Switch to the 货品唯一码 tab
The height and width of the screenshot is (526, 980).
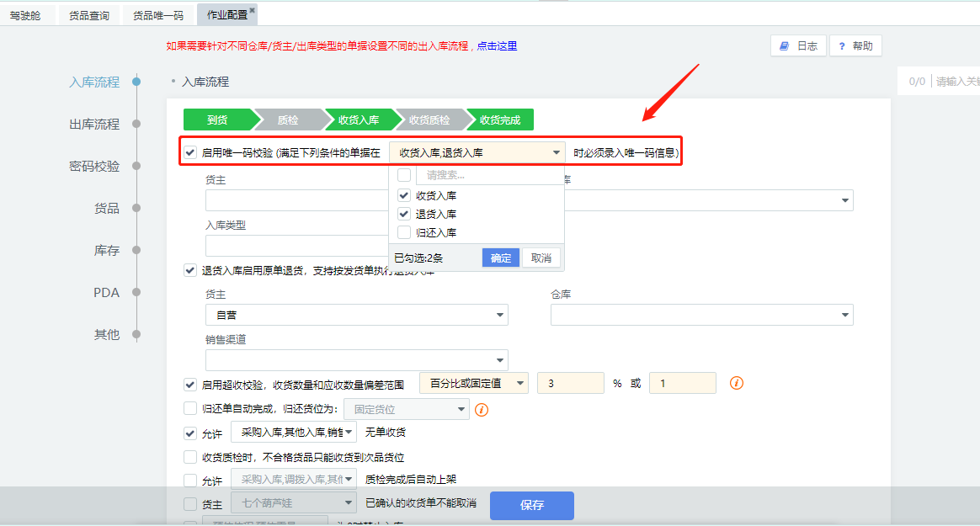point(158,15)
